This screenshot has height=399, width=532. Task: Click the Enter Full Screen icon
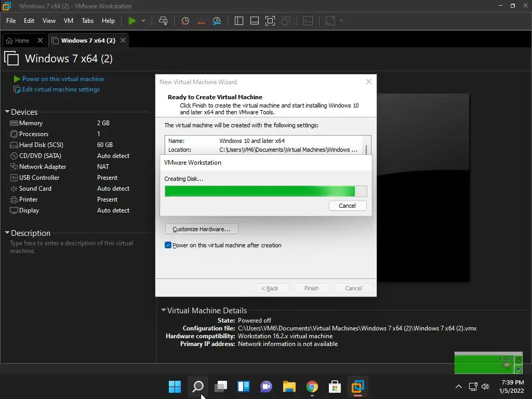coord(270,21)
